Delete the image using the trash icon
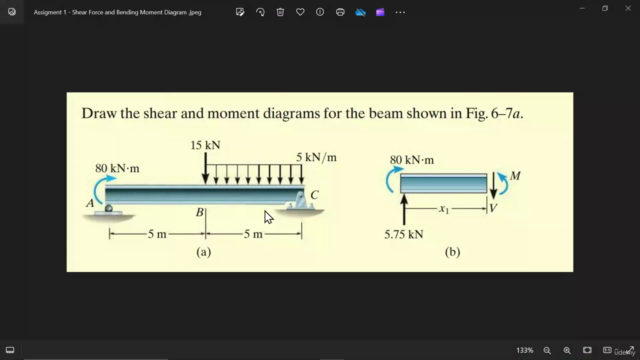640x360 pixels. tap(280, 12)
